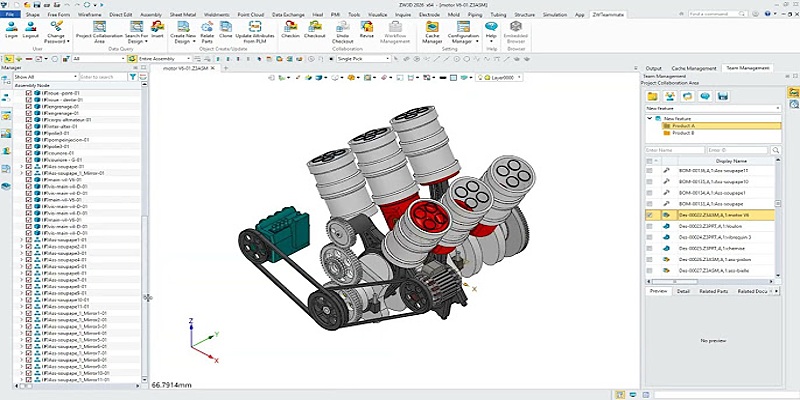
Task: Click in the Enter Name field
Action: 675,150
